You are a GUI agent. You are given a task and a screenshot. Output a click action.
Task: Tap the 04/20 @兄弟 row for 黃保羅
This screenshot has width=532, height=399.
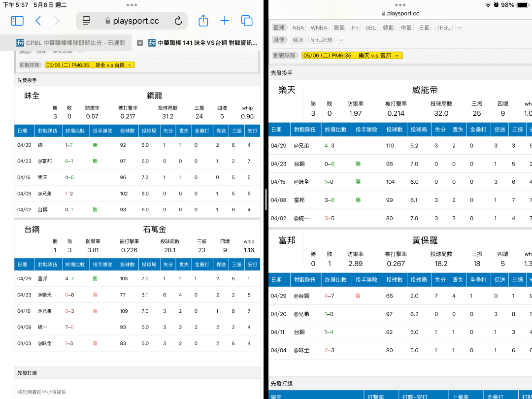tap(400, 314)
